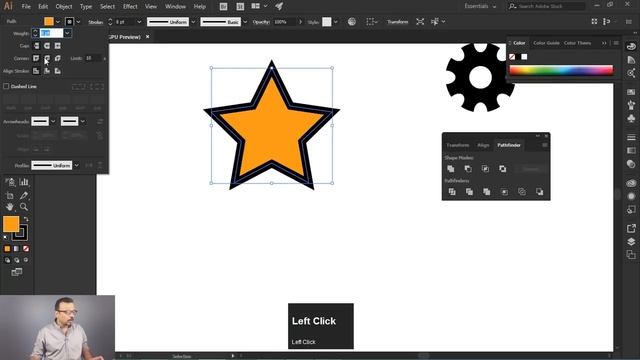Select Intersect in Pathfinder shape modes
The image size is (640, 360).
[485, 169]
